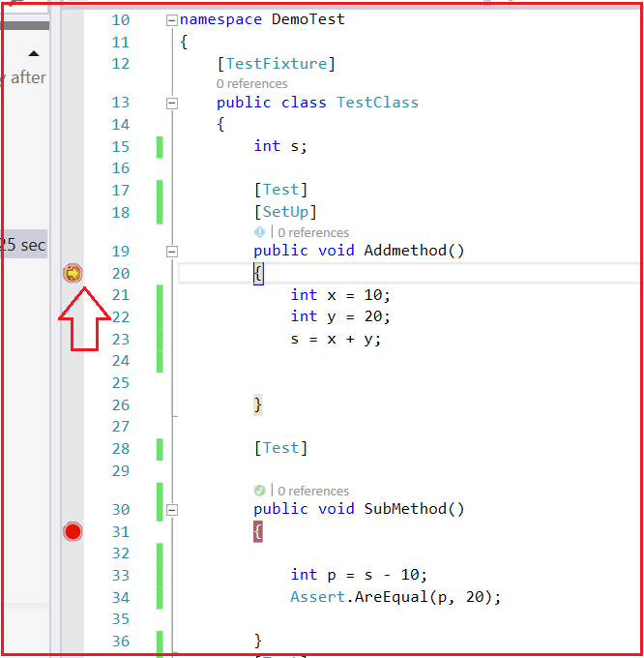This screenshot has height=658, width=644.
Task: Click the current-statement breakpoint on line 20
Action: click(x=73, y=273)
